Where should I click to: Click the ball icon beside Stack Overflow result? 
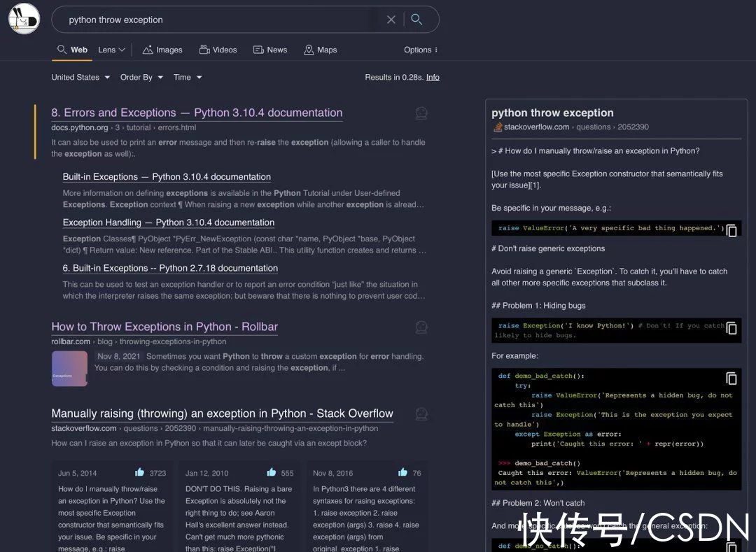coord(421,414)
